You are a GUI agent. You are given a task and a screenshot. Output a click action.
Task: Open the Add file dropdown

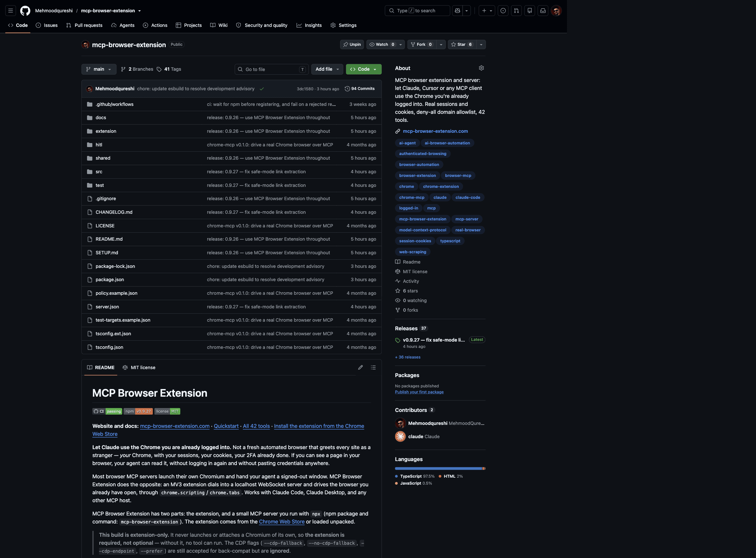pyautogui.click(x=327, y=69)
